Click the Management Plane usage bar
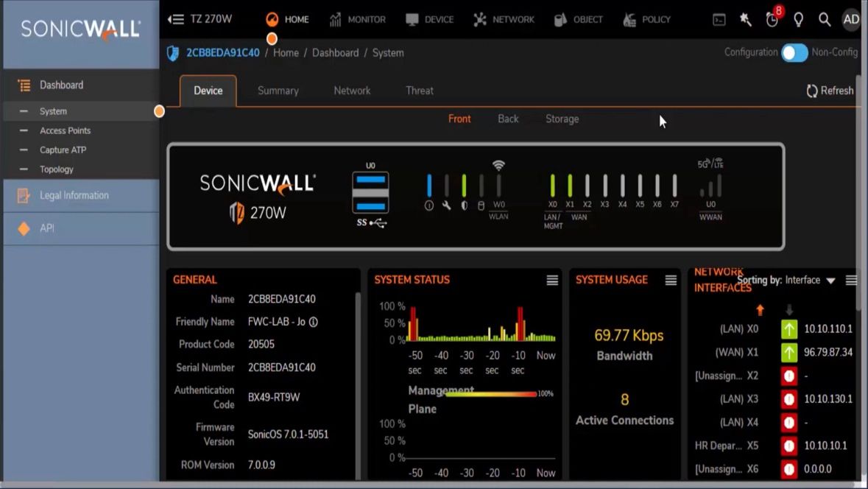868x489 pixels. point(490,394)
